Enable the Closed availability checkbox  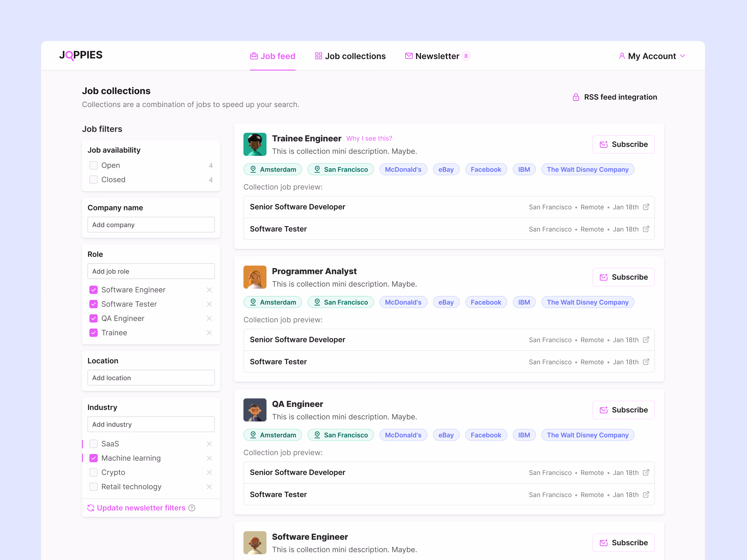click(x=94, y=180)
